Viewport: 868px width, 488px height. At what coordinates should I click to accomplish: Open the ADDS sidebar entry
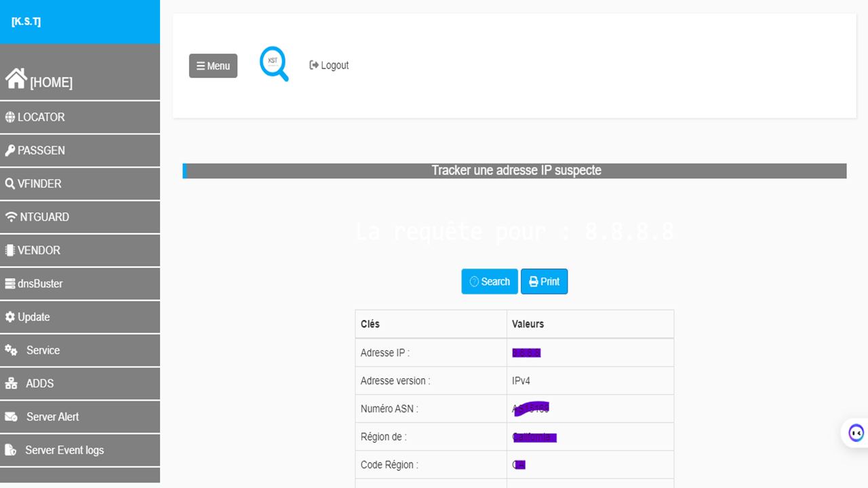(x=39, y=384)
